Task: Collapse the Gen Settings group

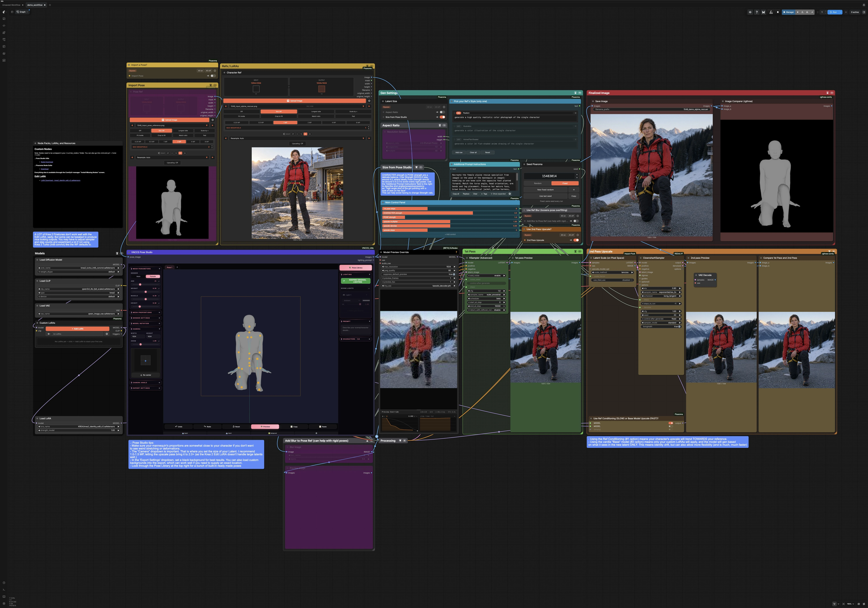Action: pos(575,93)
